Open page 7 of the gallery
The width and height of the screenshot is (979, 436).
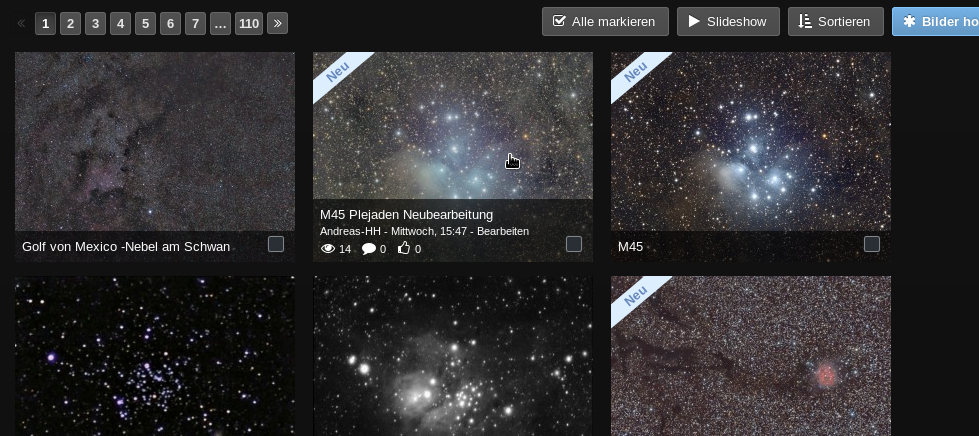coord(195,22)
